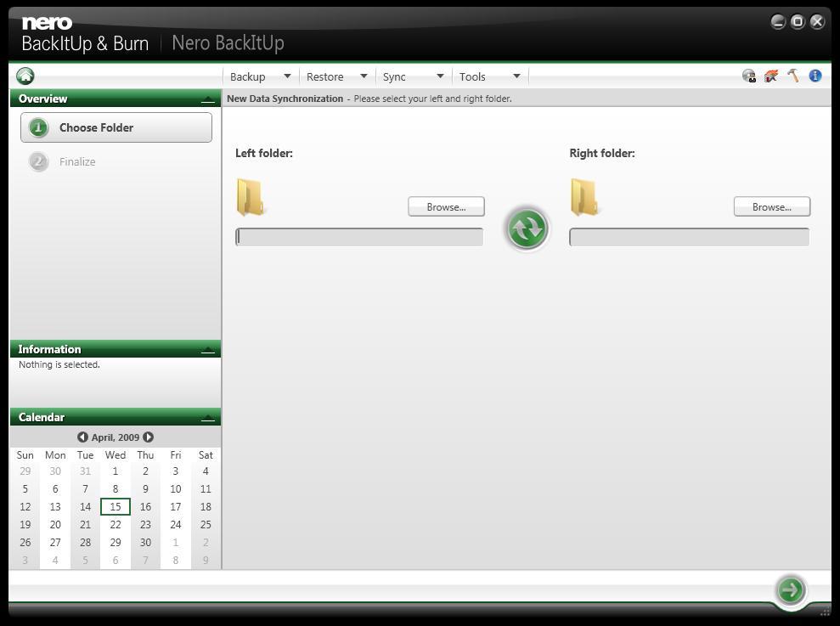Browse for the right folder
The image size is (840, 626).
(772, 207)
